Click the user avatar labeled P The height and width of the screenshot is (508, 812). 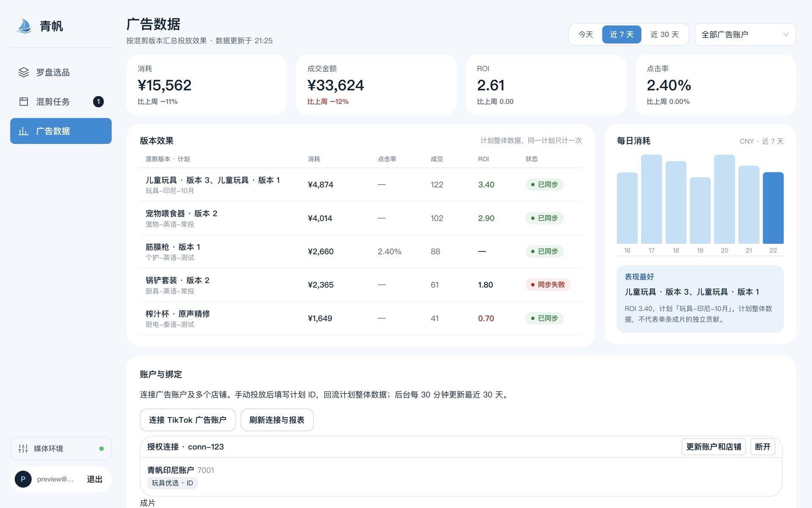(23, 479)
